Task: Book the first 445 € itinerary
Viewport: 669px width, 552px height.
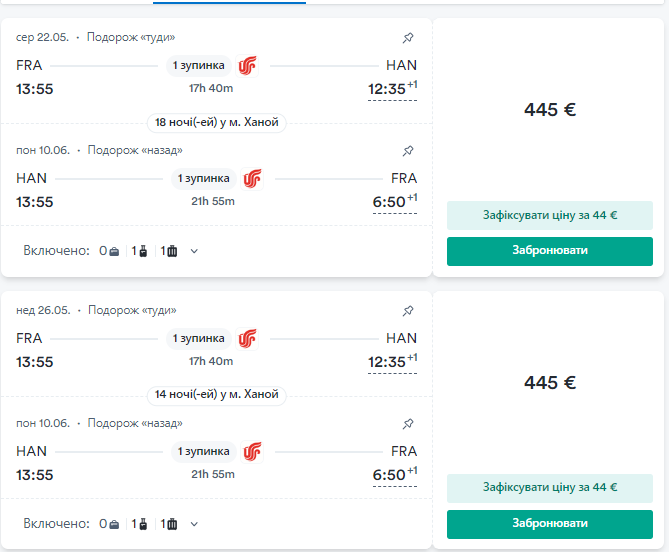Action: click(x=550, y=251)
